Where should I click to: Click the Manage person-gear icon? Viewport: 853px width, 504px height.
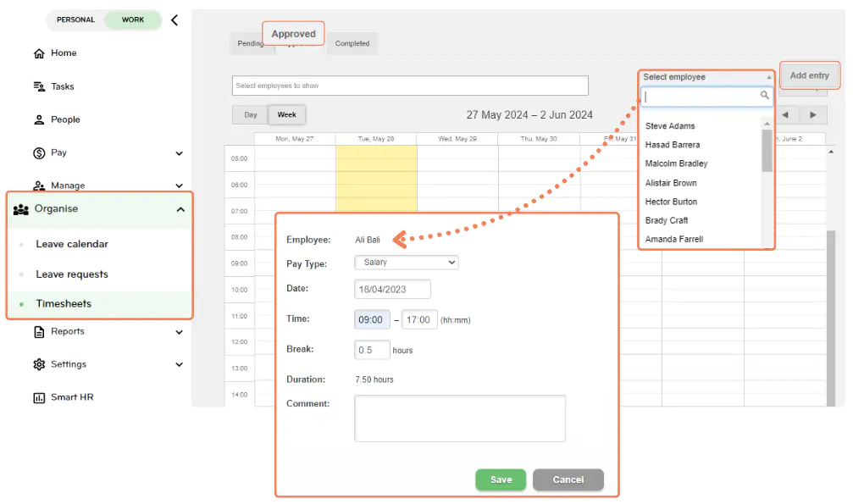(39, 186)
